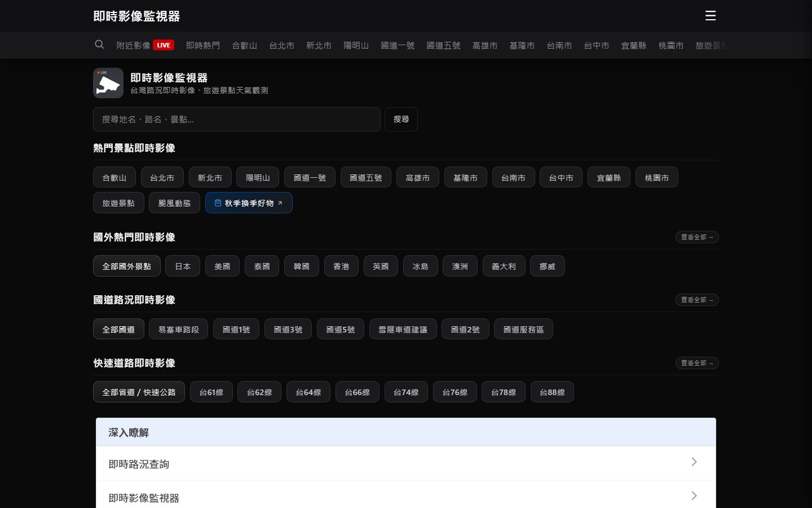This screenshot has height=508, width=812.
Task: Click the search magnifier icon in the nav bar
Action: (x=99, y=45)
